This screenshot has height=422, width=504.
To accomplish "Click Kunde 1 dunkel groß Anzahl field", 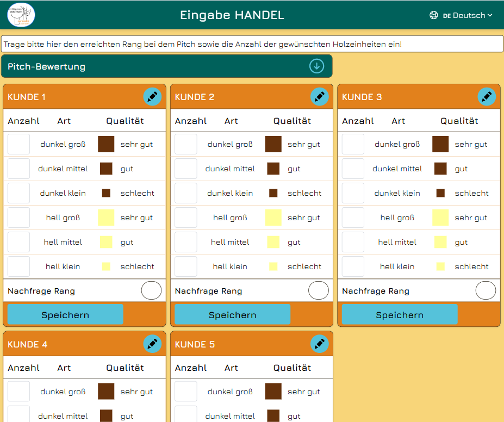I will pos(18,144).
